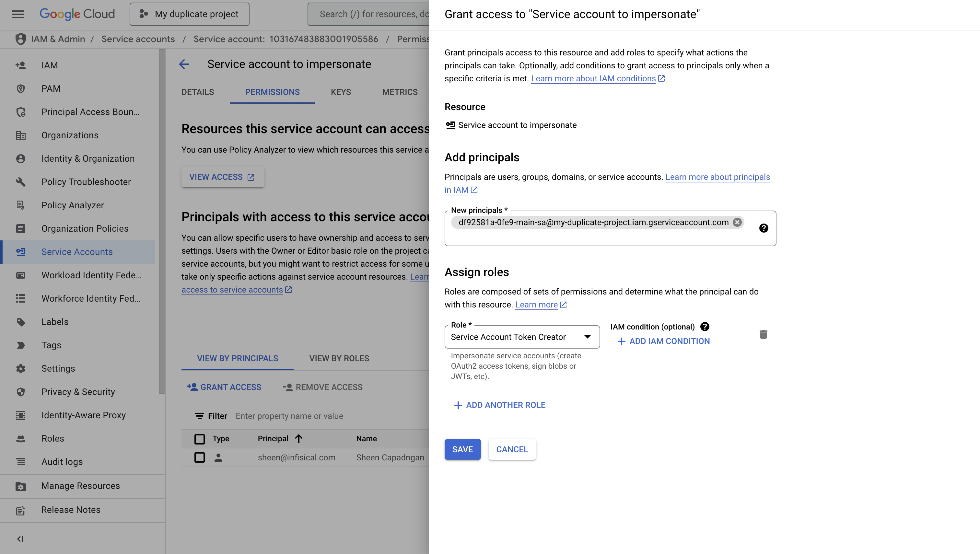Image resolution: width=980 pixels, height=554 pixels.
Task: Open Roles in sidebar
Action: (x=52, y=438)
